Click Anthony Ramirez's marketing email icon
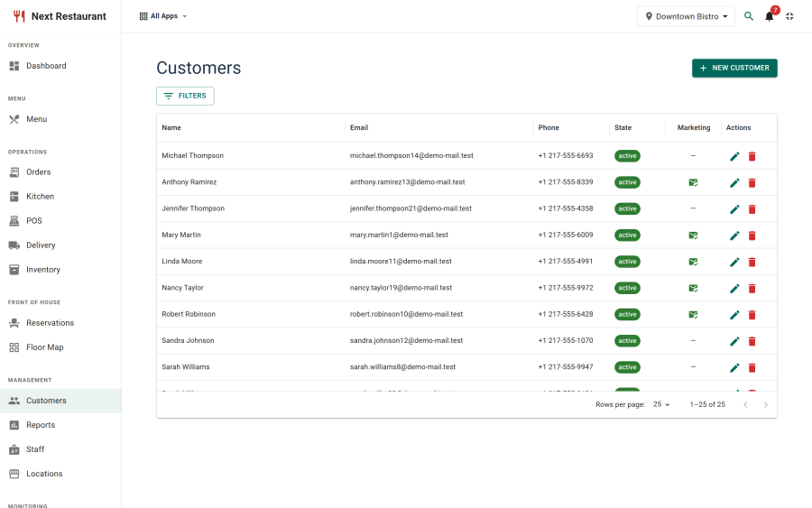 pos(693,182)
